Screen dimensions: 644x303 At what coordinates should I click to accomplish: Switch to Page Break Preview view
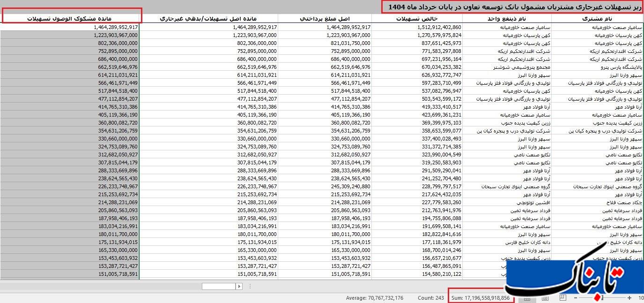[x=563, y=298]
